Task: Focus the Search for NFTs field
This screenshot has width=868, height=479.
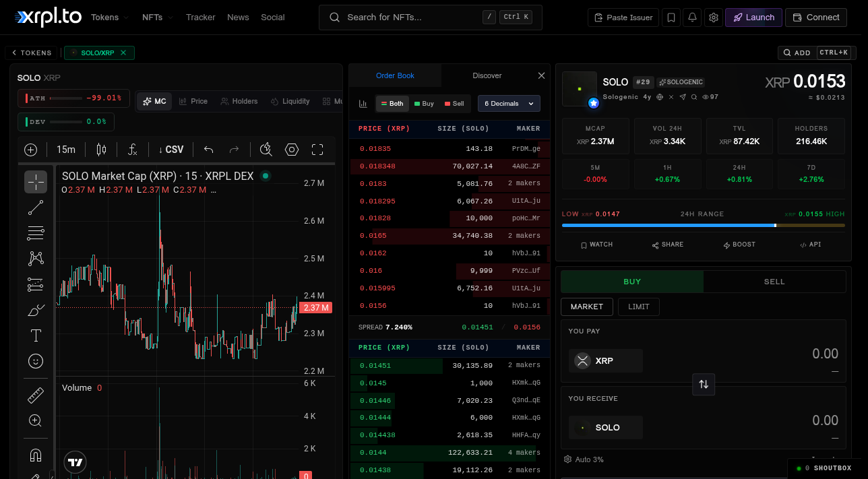Action: pyautogui.click(x=431, y=18)
